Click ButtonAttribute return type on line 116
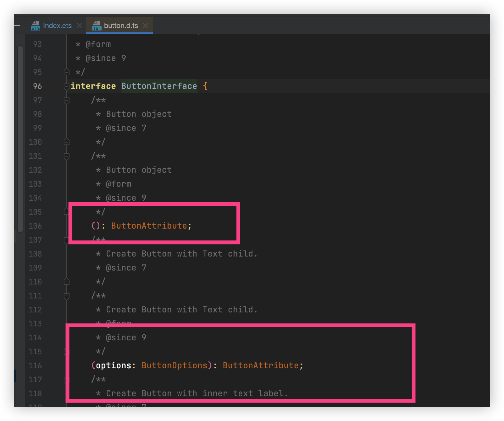Screen dimensions: 504x421 tap(261, 365)
